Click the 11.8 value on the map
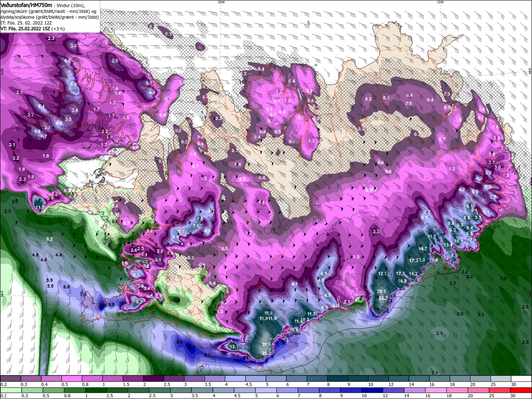This screenshot has width=532, height=399. point(268,313)
